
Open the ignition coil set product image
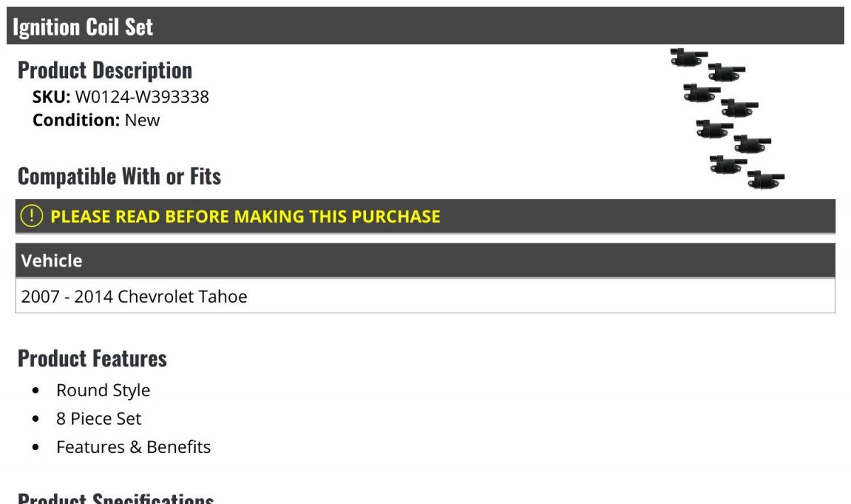point(728,119)
